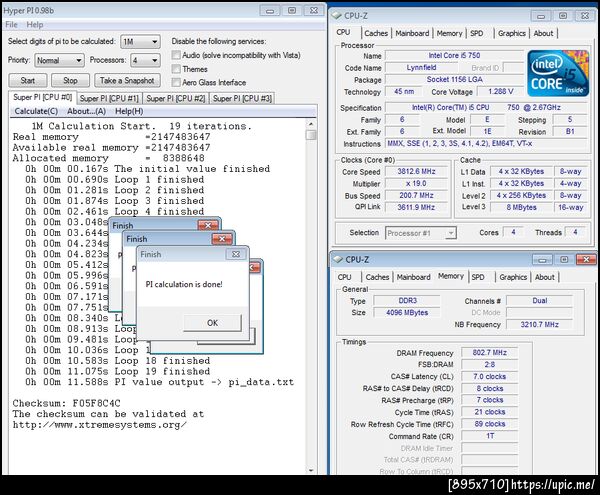Click Take a Snapshot button

[127, 80]
